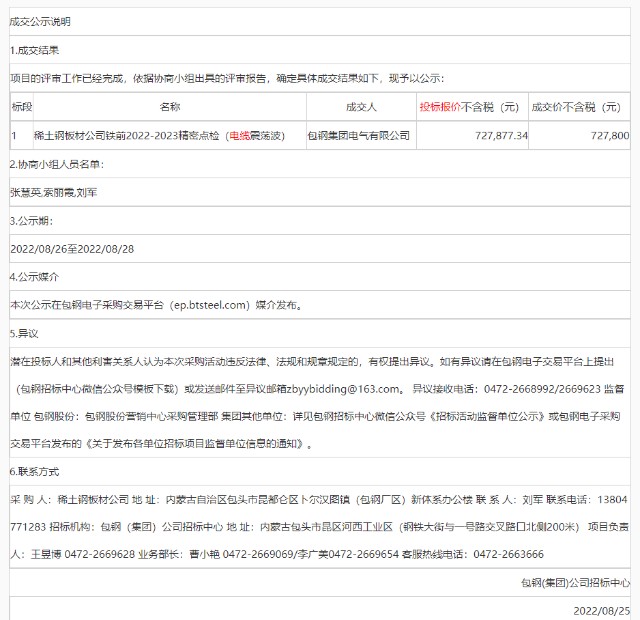The height and width of the screenshot is (620, 640).
Task: Click hotline number 0472-2663666
Action: (x=509, y=554)
